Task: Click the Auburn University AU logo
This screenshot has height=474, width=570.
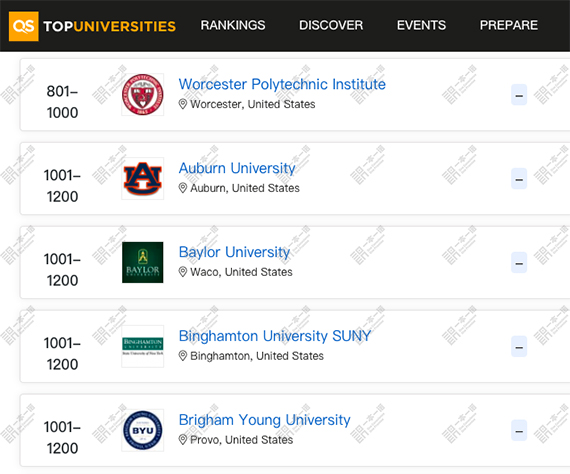Action: point(142,178)
